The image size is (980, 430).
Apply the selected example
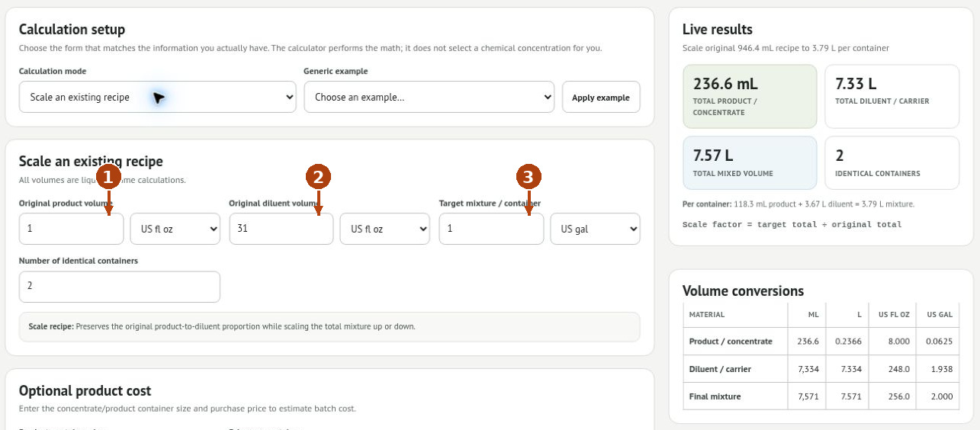click(601, 97)
